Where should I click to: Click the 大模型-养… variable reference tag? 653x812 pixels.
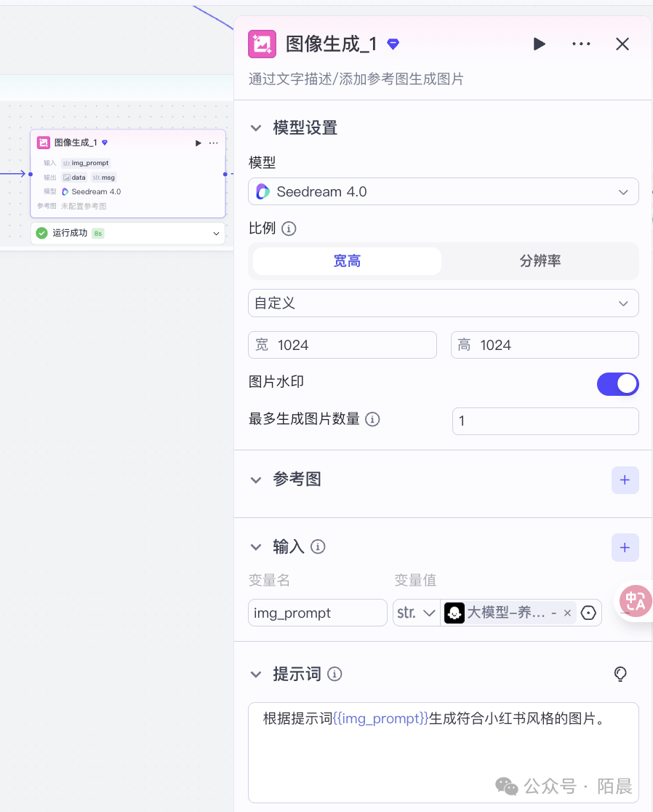(x=510, y=613)
